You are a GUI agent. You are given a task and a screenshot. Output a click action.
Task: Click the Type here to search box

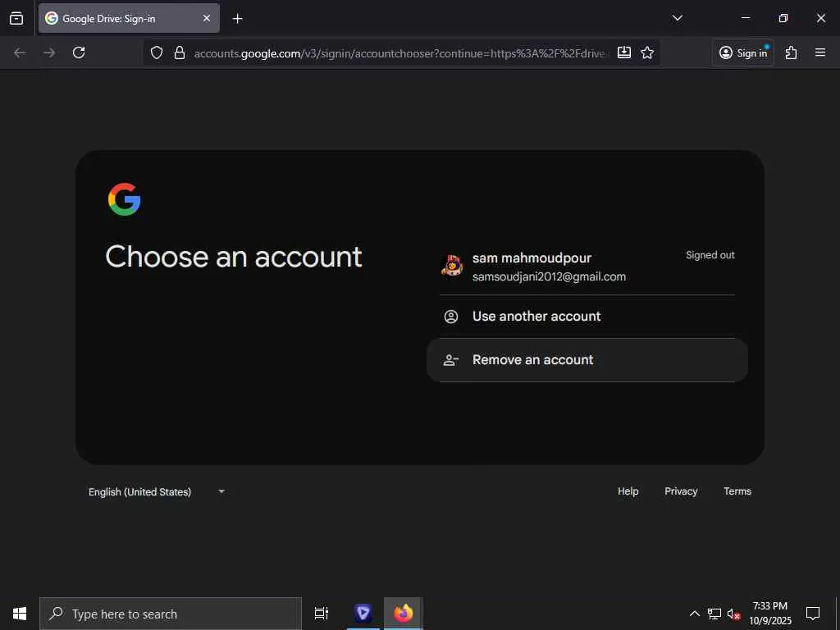(171, 614)
